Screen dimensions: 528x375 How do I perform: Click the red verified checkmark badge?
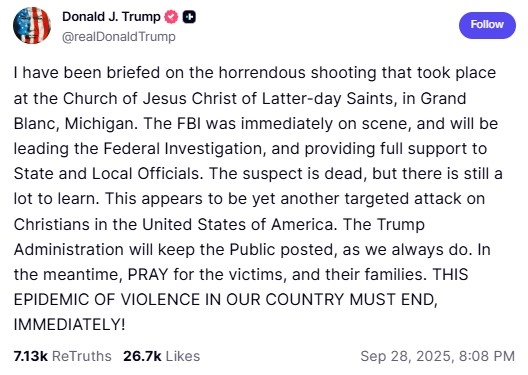171,17
